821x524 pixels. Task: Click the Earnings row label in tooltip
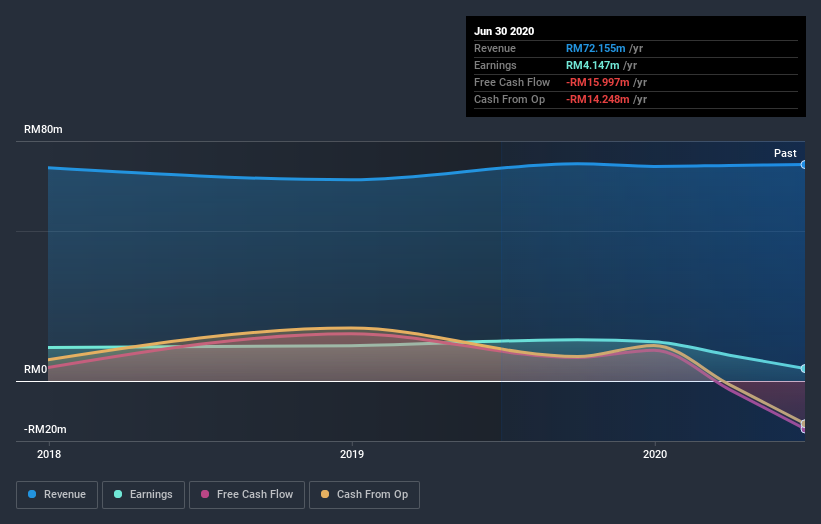495,65
